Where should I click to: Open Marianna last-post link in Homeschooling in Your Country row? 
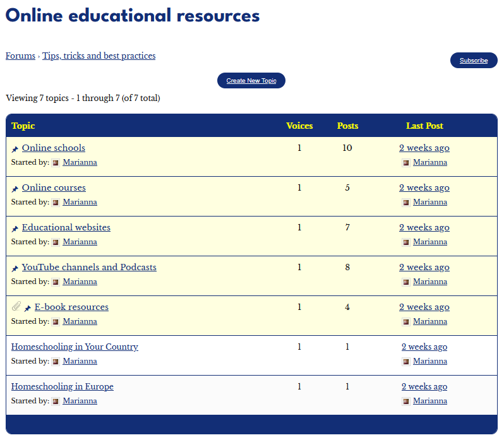pyautogui.click(x=430, y=362)
